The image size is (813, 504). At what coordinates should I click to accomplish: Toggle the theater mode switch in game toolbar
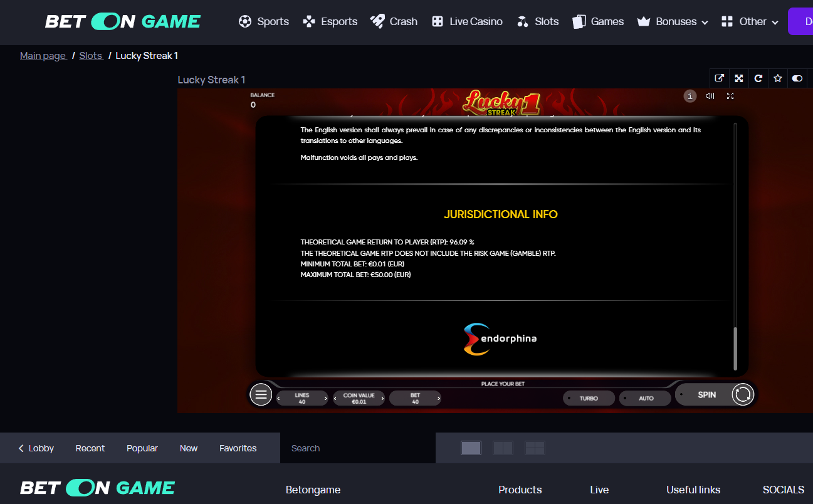click(797, 78)
